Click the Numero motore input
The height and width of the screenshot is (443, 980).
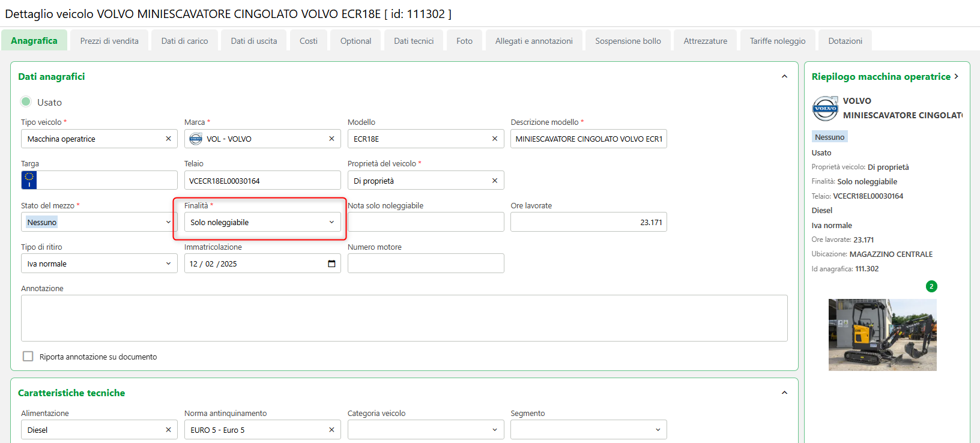tap(426, 264)
